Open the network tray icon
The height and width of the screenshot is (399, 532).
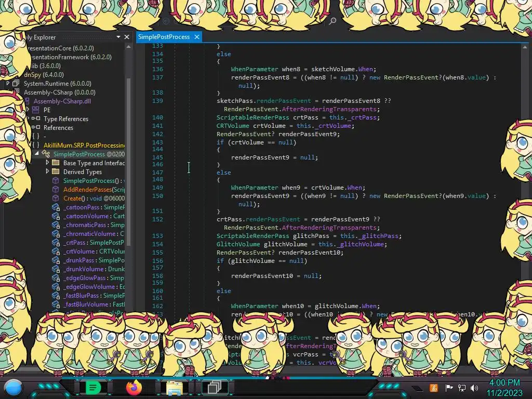tap(461, 388)
